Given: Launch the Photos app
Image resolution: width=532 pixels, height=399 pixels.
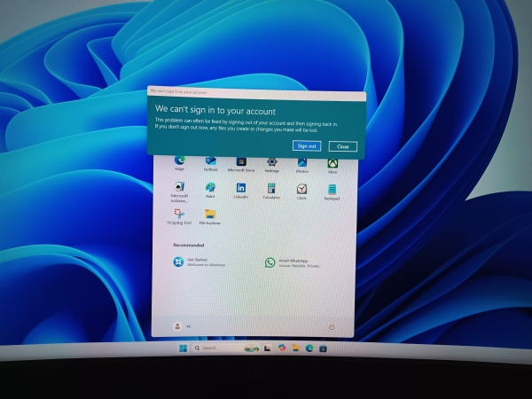Looking at the screenshot, I should 302,166.
